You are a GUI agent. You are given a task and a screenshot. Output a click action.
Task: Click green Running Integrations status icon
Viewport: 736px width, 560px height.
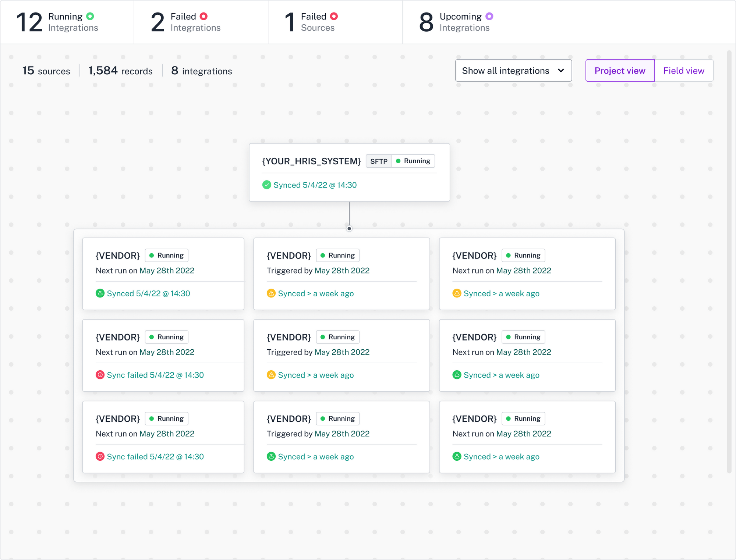pyautogui.click(x=90, y=16)
